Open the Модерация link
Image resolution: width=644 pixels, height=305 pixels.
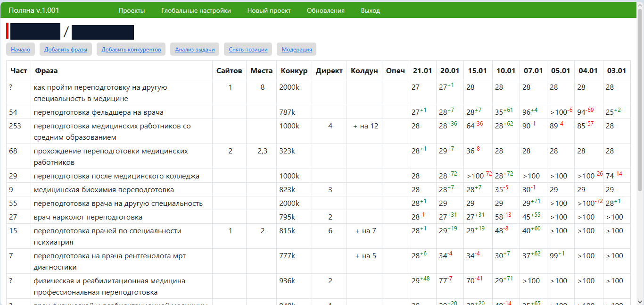(297, 50)
